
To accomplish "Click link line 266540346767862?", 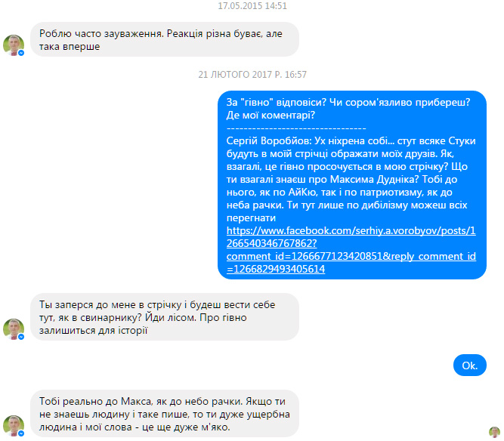I will pyautogui.click(x=271, y=243).
